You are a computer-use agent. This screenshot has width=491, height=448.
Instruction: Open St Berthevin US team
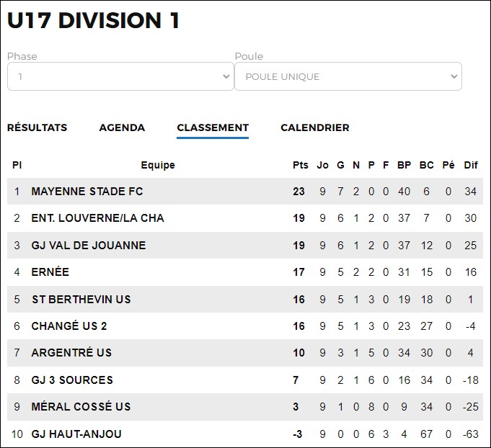(81, 300)
